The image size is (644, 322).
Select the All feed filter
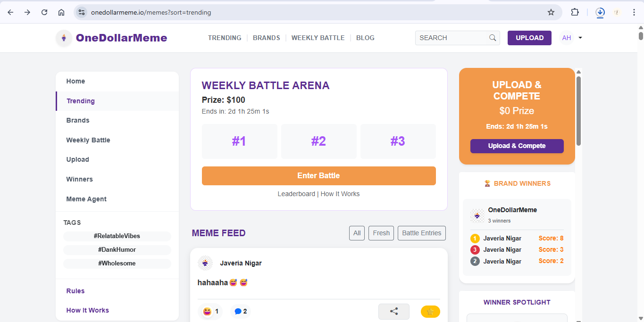(x=357, y=233)
